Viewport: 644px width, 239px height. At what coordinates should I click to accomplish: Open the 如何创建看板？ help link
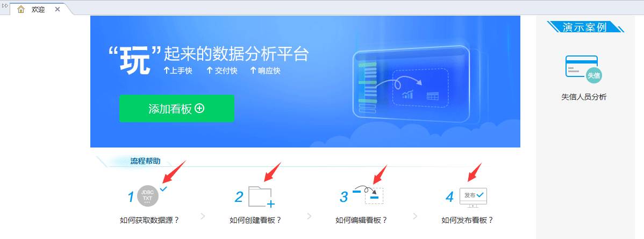[x=255, y=220]
